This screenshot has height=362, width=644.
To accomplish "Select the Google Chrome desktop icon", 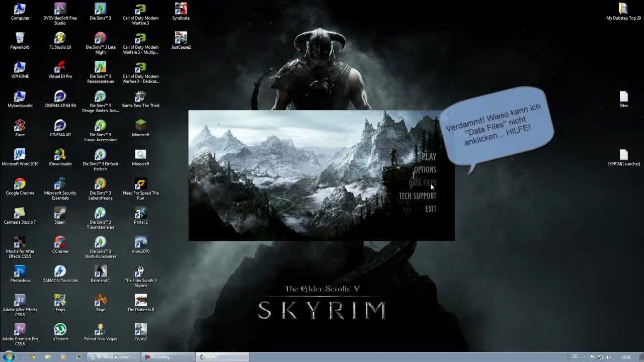I will 20,187.
